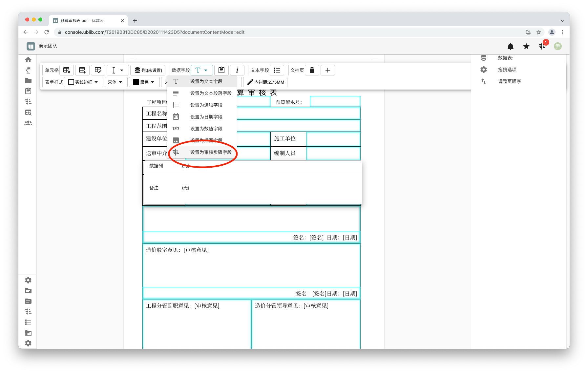This screenshot has height=373, width=588.
Task: Click the text field list icon
Action: [277, 70]
